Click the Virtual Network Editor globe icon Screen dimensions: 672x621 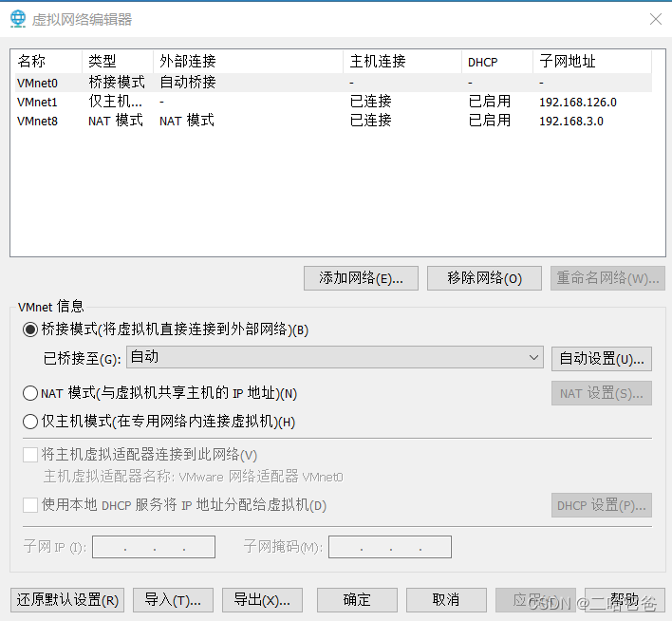[x=18, y=18]
